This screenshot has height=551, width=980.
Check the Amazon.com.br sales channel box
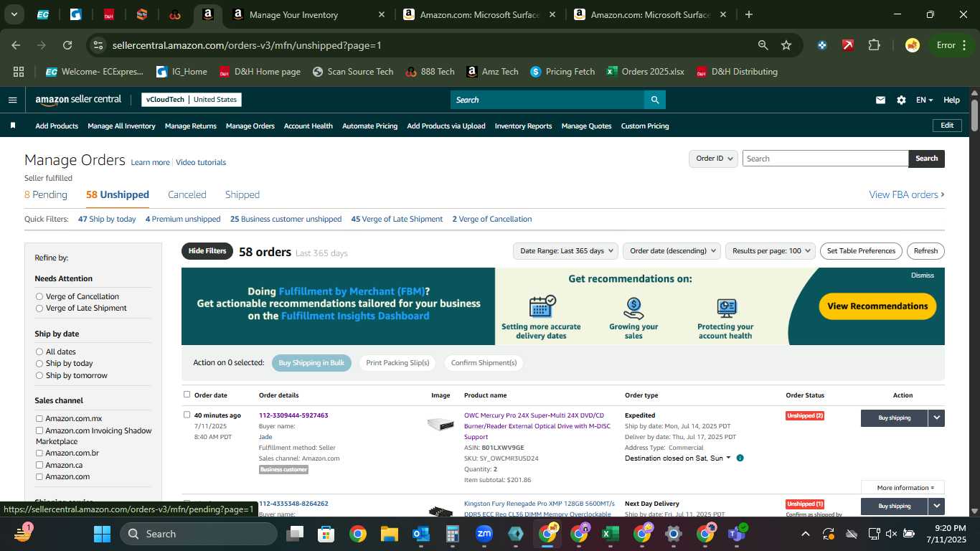point(39,453)
